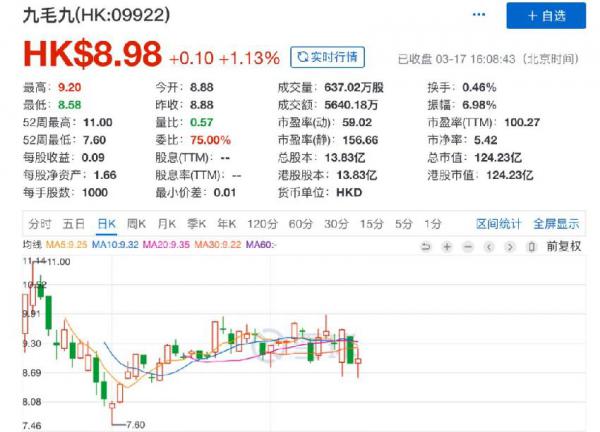This screenshot has height=432, width=600.
Task: Toggle the MA30:9.22 moving average label
Action: pos(217,244)
